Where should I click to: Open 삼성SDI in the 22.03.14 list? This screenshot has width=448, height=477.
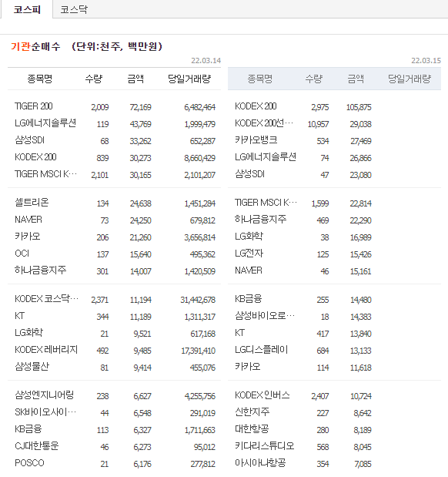pos(30,140)
